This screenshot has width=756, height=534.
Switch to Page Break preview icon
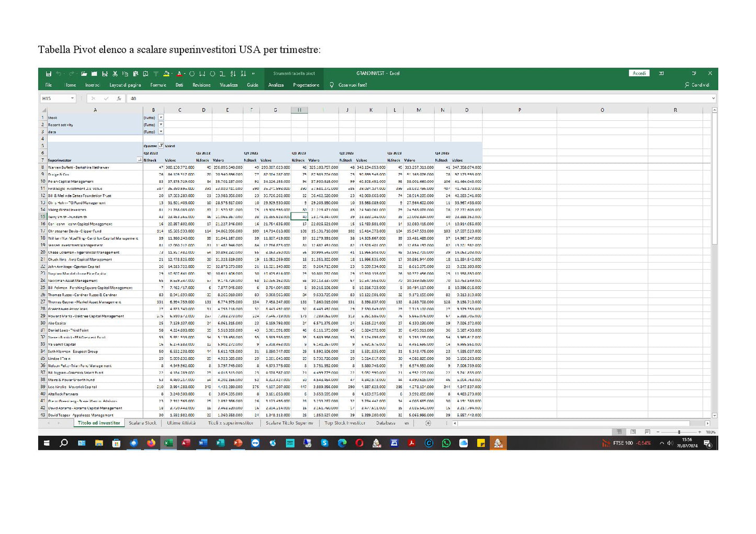pos(647,432)
